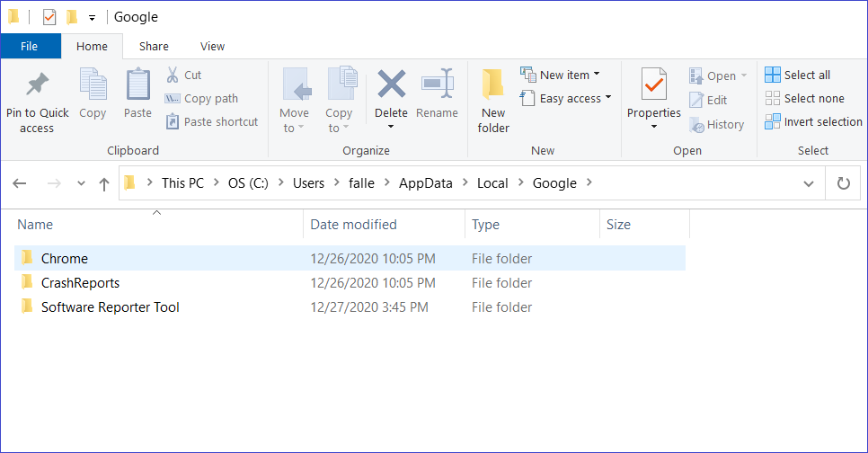Click the History ribbon icon
This screenshot has height=453, width=868.
coord(696,125)
